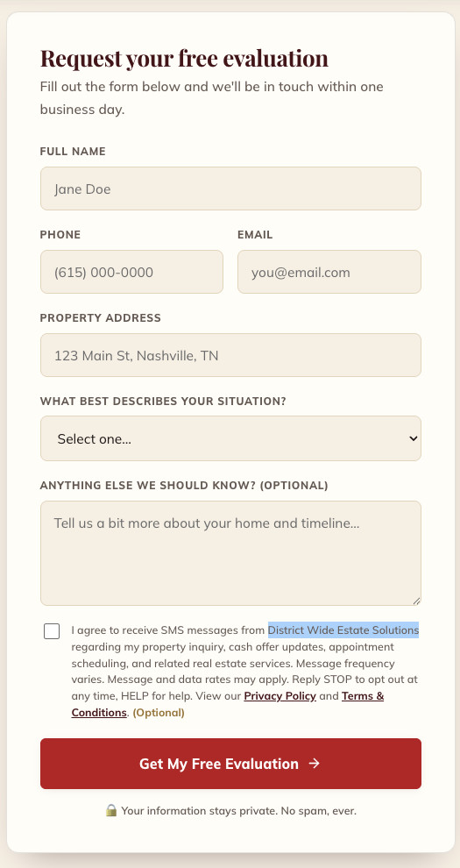Image resolution: width=460 pixels, height=868 pixels.
Task: Click the "What best describes your situation?" label
Action: [163, 402]
